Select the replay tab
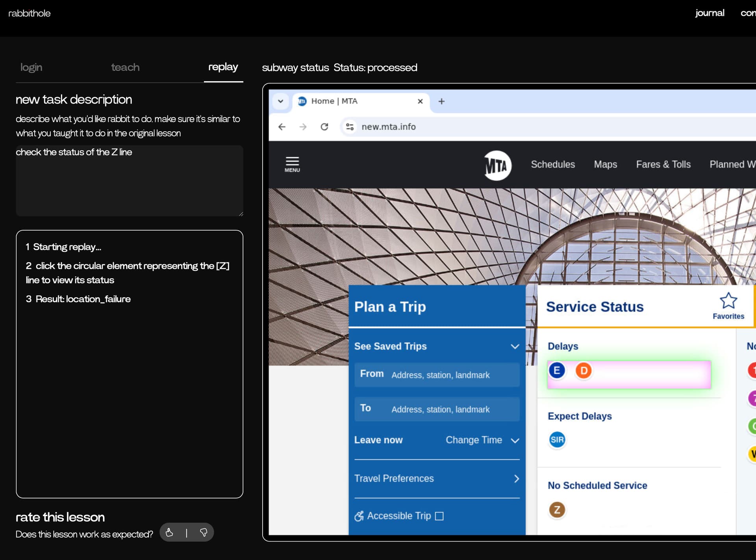 (x=223, y=67)
